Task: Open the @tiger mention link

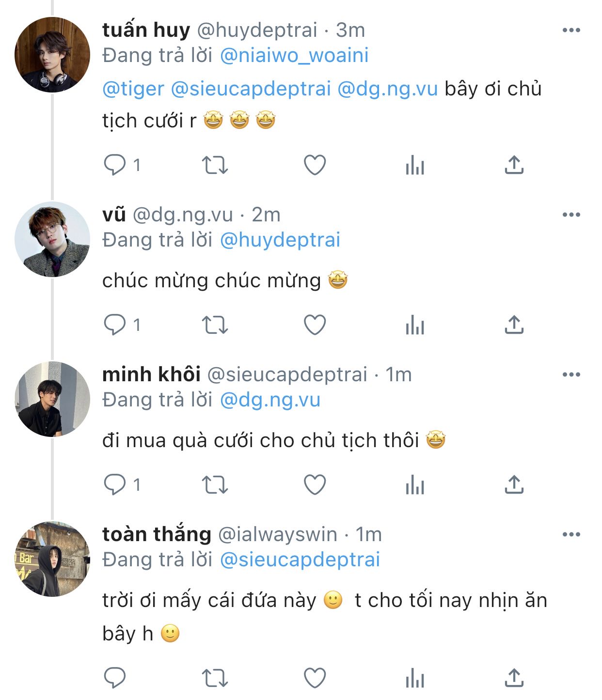Action: click(133, 89)
